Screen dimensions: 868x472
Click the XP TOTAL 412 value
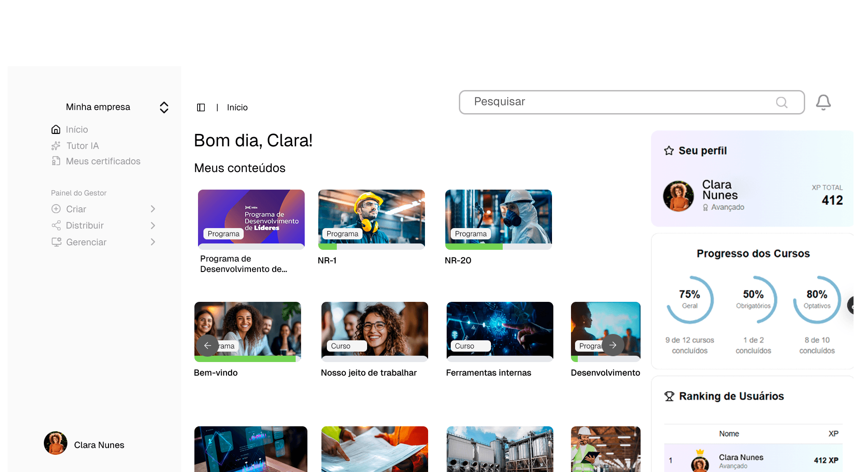(832, 200)
